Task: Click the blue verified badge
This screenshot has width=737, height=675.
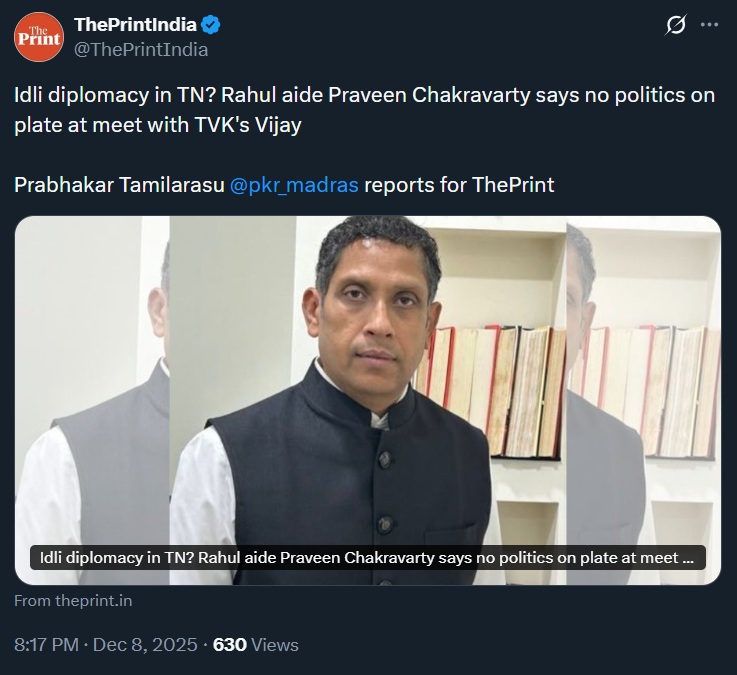Action: (x=211, y=26)
